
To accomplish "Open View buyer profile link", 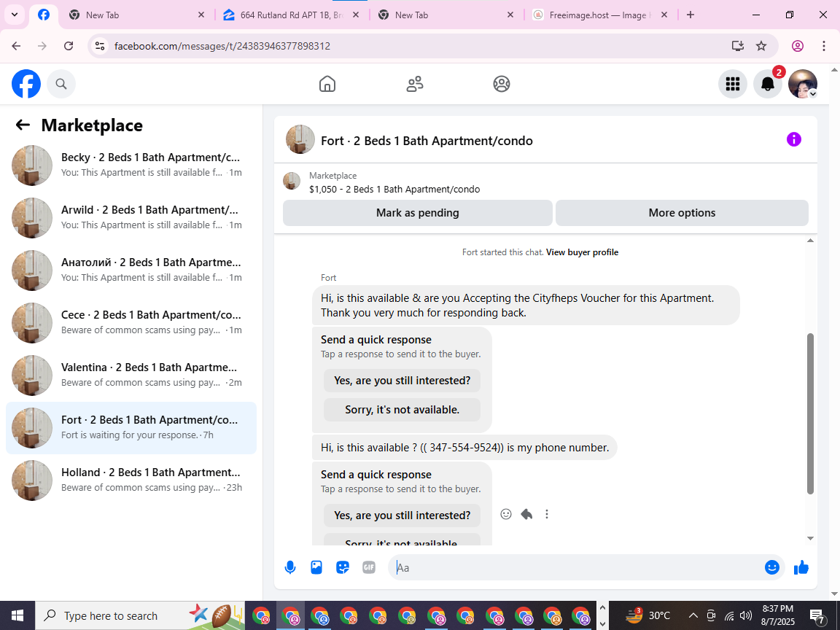I will 582,252.
